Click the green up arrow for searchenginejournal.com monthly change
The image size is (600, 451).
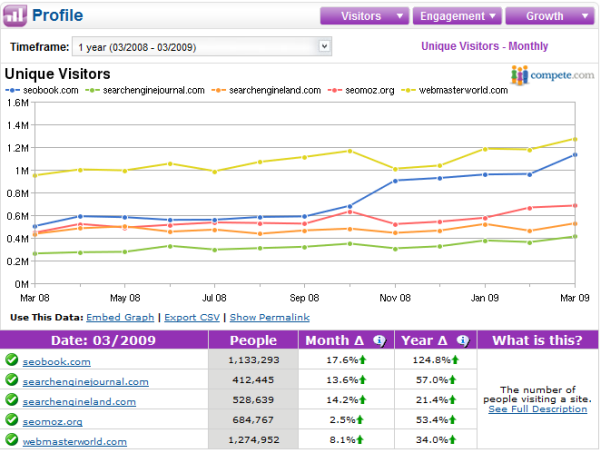[362, 379]
